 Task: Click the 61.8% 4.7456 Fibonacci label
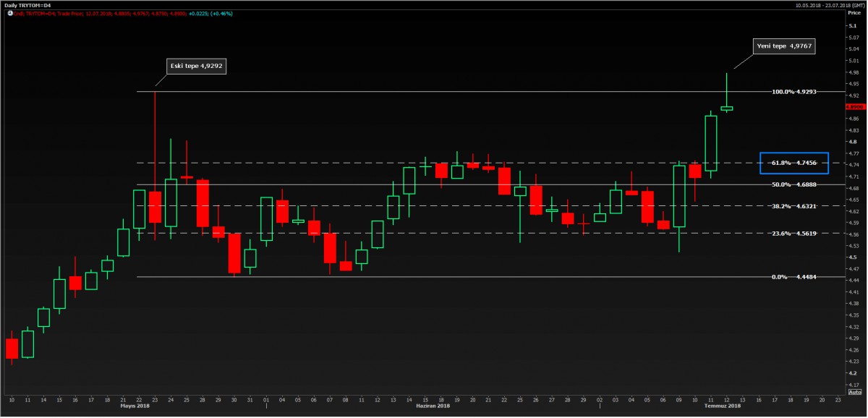point(793,163)
